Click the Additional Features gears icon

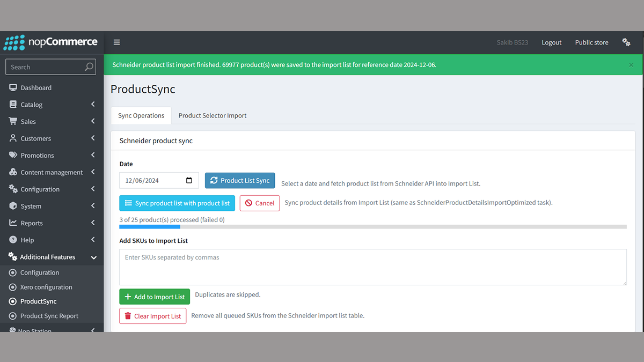pos(13,257)
